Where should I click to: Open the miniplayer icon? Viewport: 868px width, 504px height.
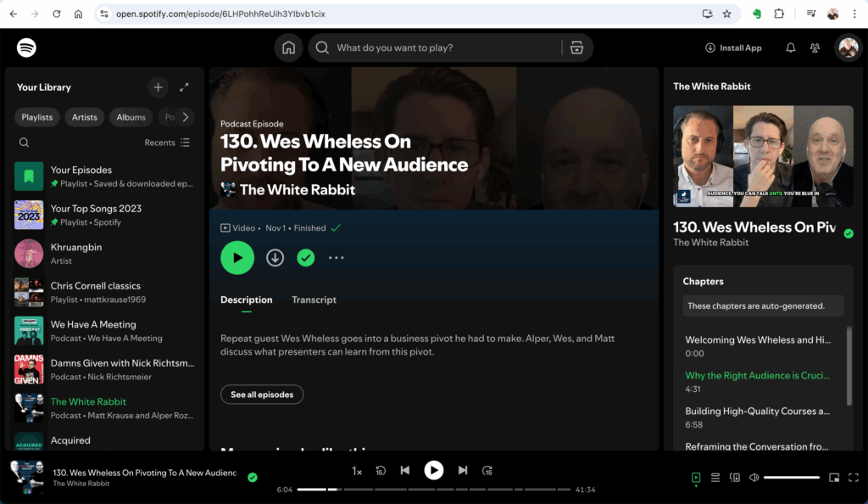(x=834, y=478)
